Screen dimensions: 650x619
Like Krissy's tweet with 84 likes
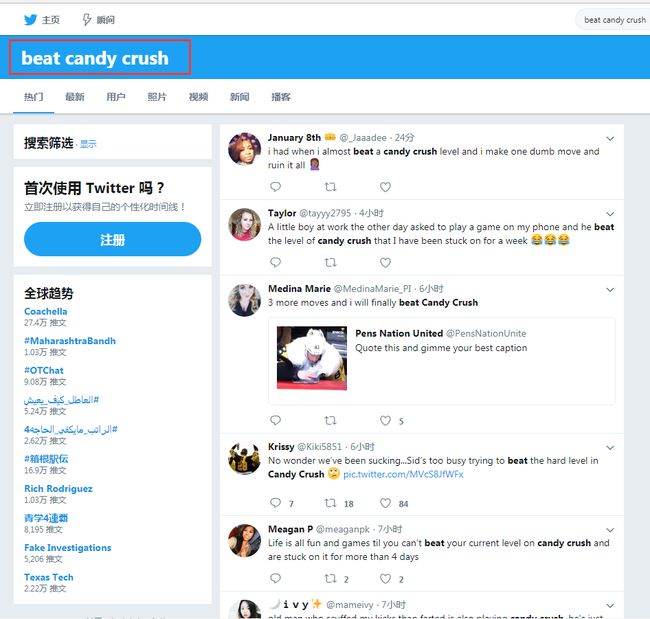(386, 503)
